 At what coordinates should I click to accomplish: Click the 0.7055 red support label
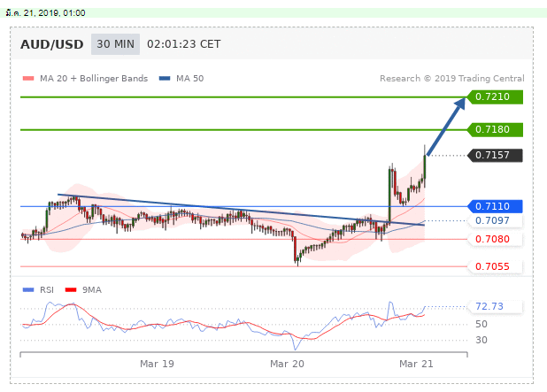pyautogui.click(x=495, y=267)
